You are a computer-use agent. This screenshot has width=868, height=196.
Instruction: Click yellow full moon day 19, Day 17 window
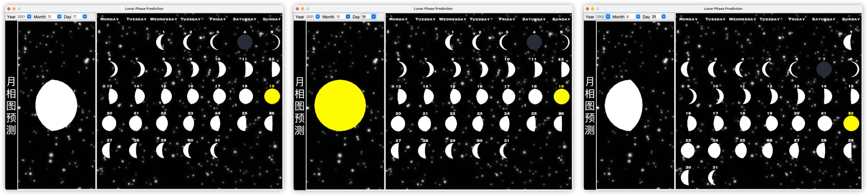tap(272, 96)
